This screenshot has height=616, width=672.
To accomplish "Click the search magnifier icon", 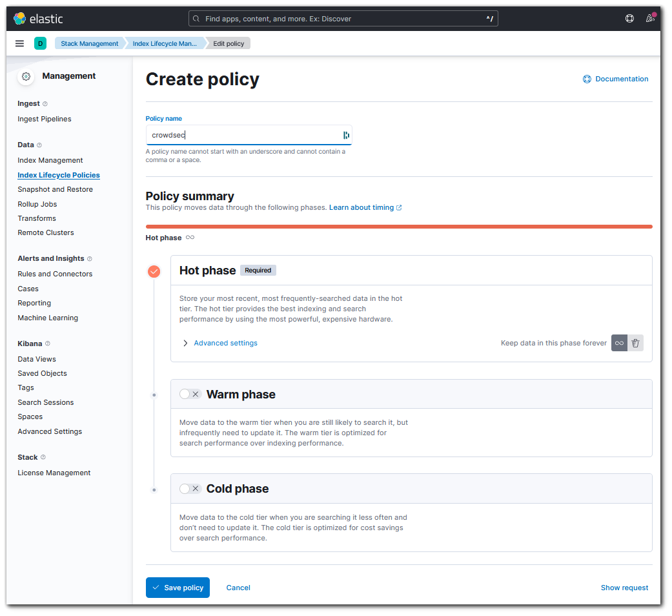I will pos(196,19).
